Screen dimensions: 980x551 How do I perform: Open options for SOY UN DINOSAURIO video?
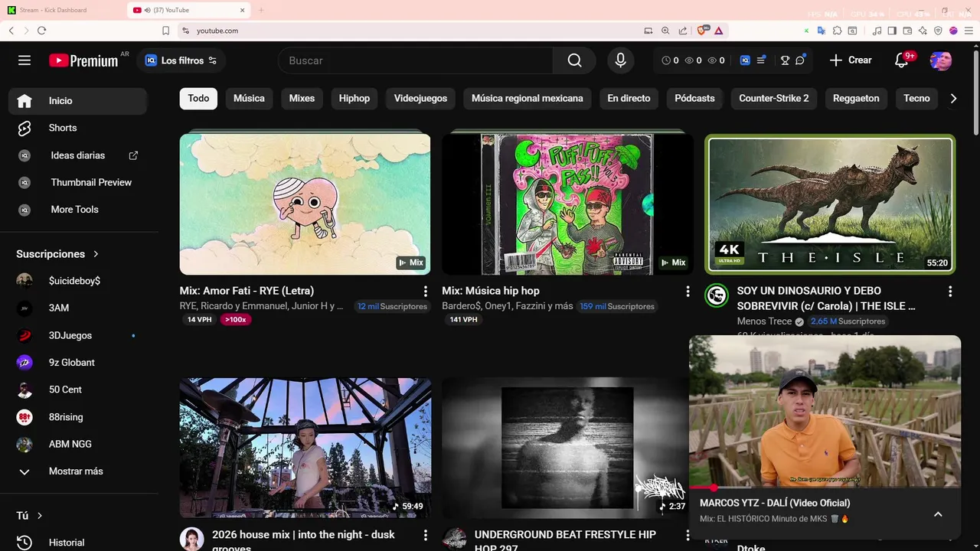[949, 292]
